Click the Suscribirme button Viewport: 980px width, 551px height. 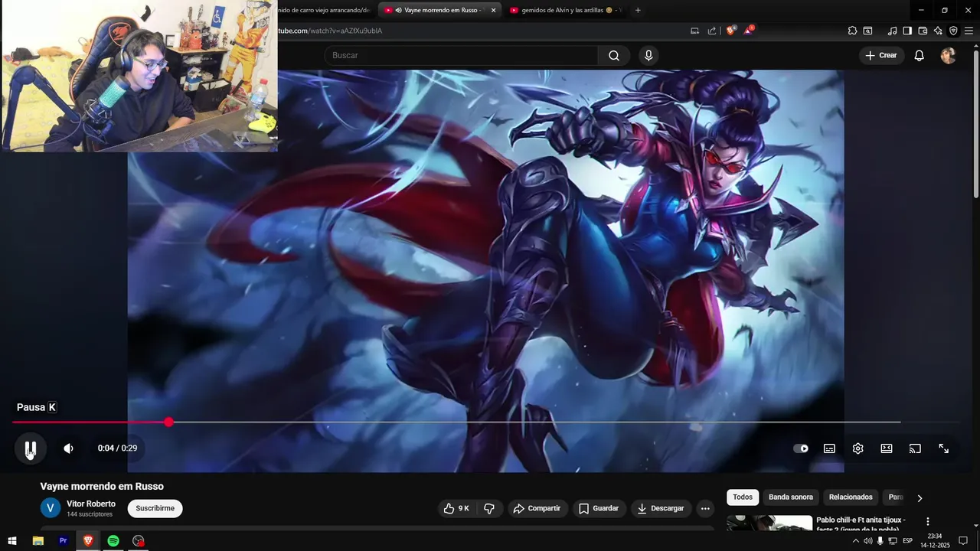coord(155,508)
